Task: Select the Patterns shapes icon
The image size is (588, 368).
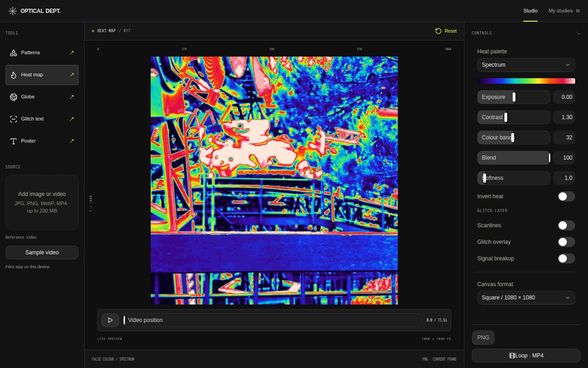Action: pyautogui.click(x=13, y=53)
